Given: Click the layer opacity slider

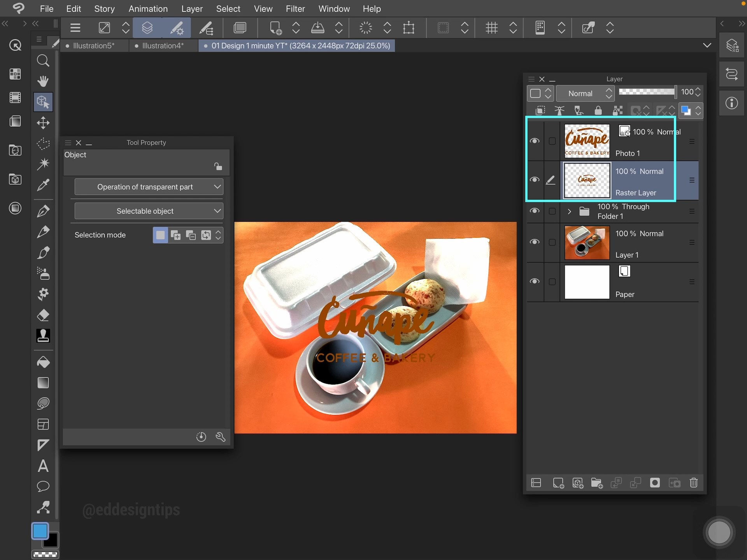Looking at the screenshot, I should click(647, 92).
